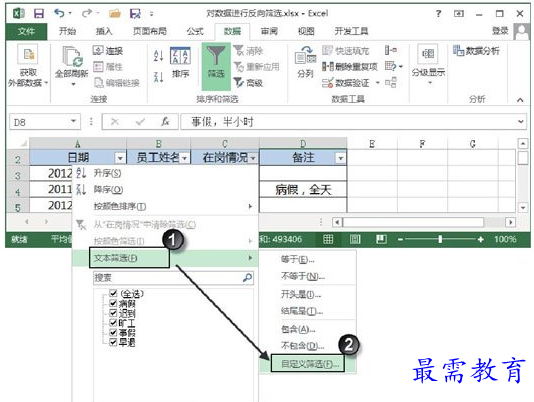The height and width of the screenshot is (402, 534).
Task: Open 文本筛选(F) submenu
Action: tap(165, 258)
